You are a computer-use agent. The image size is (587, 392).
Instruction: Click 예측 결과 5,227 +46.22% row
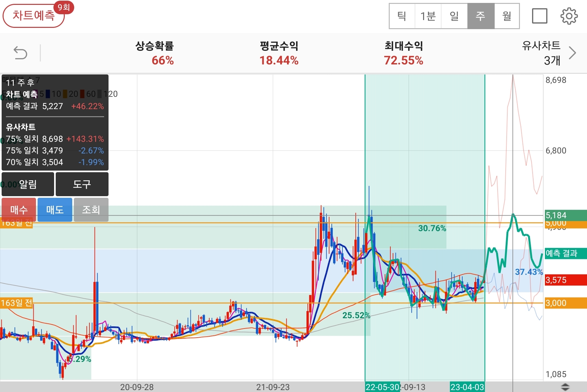pos(55,106)
